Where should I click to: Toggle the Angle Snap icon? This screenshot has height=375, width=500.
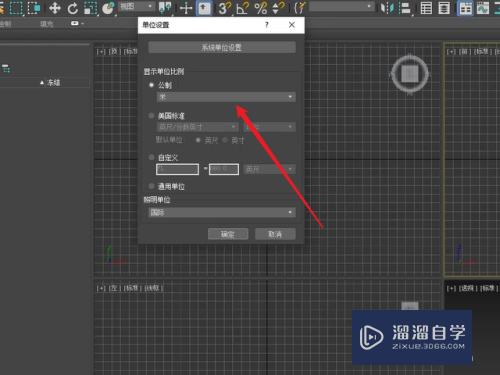242,8
